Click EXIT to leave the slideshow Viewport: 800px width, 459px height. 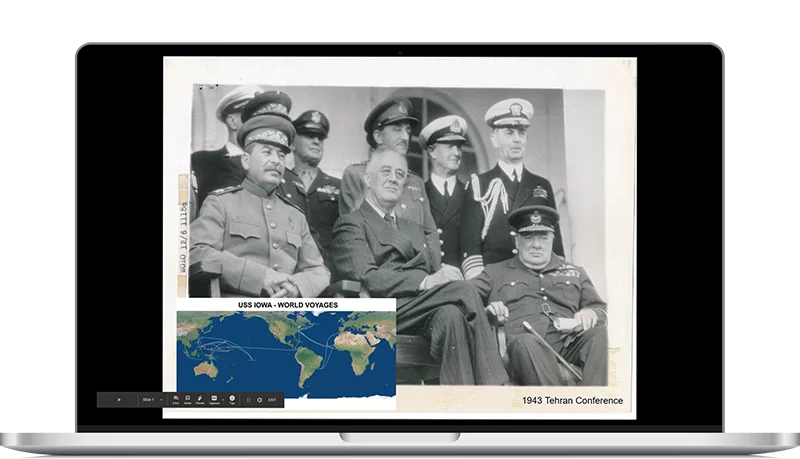273,400
